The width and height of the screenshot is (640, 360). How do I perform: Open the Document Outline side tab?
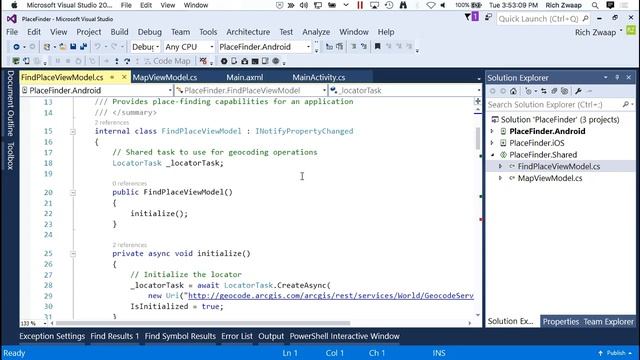(x=11, y=103)
